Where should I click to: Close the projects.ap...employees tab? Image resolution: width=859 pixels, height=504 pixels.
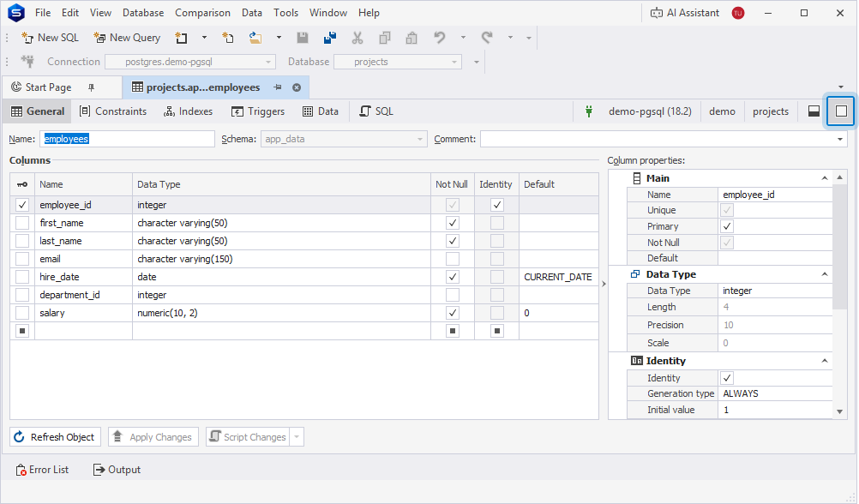(297, 87)
